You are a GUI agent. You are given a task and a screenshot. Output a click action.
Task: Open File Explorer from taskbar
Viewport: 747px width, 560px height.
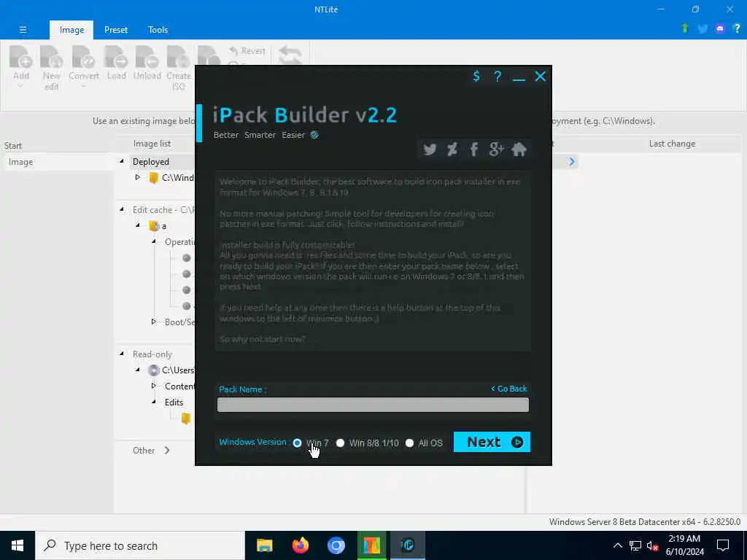pos(264,545)
